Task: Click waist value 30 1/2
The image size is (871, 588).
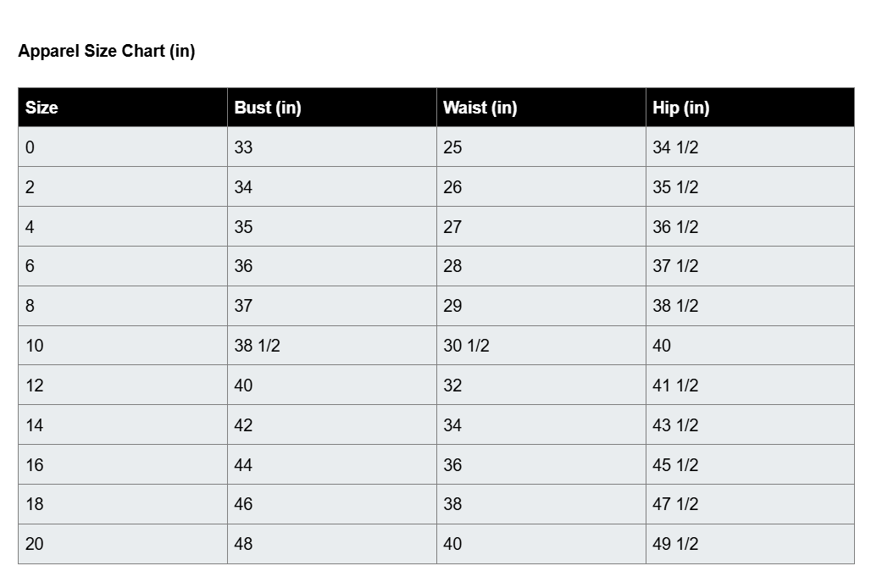Action: (466, 346)
